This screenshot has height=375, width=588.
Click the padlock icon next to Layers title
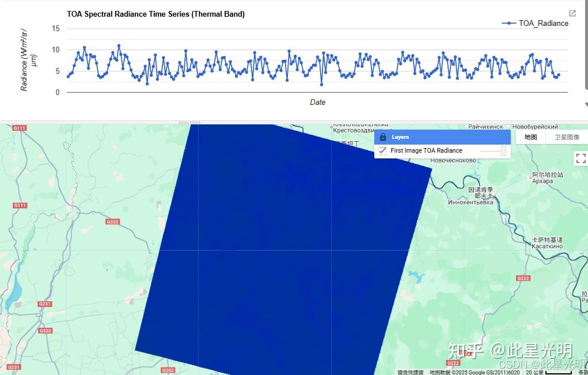pos(383,137)
